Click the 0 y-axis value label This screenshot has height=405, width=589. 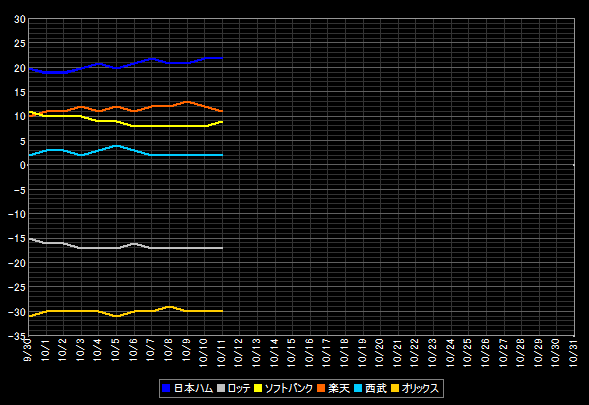tap(23, 165)
